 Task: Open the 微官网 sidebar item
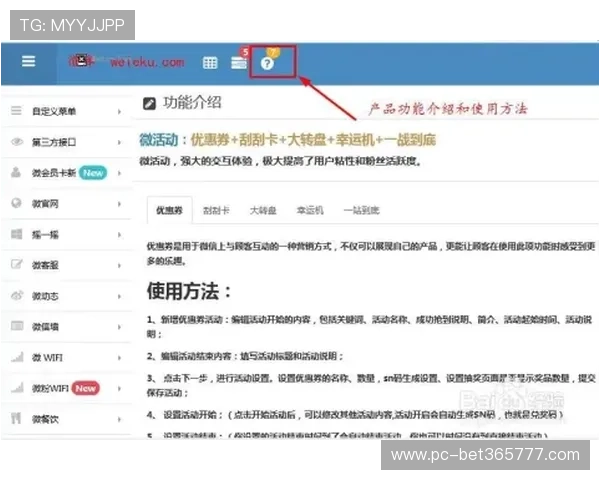point(67,204)
